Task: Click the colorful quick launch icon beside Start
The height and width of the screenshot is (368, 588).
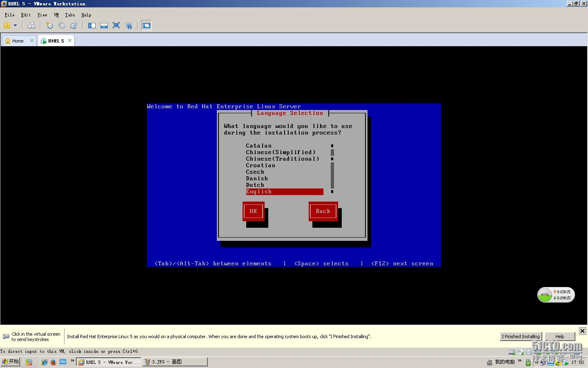Action: pos(29,362)
